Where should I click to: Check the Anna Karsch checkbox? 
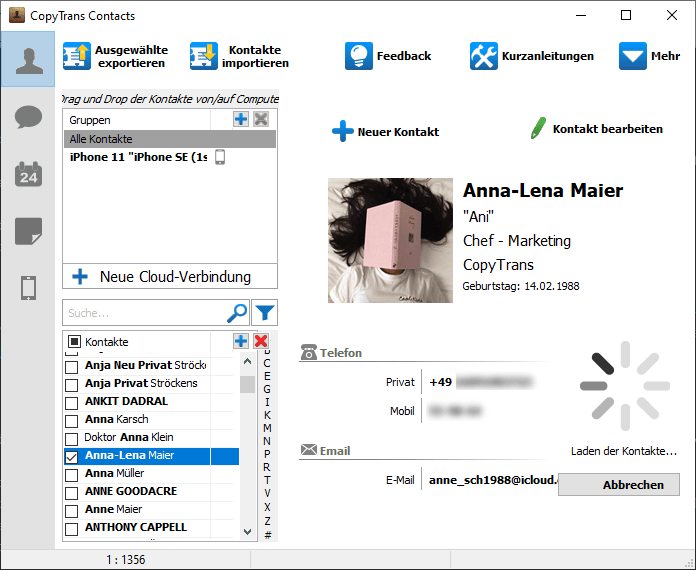tap(71, 421)
